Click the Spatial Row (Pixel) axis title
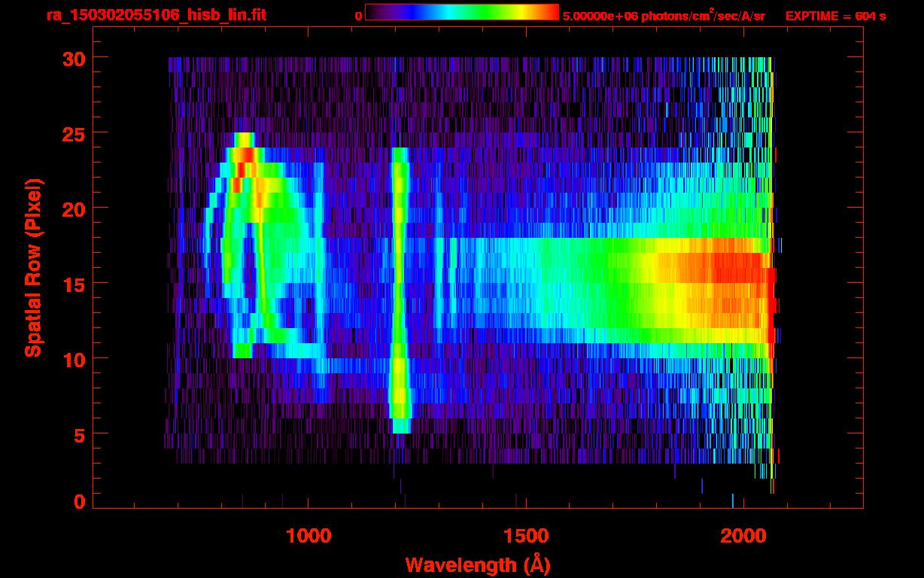Image resolution: width=924 pixels, height=578 pixels. pyautogui.click(x=34, y=269)
